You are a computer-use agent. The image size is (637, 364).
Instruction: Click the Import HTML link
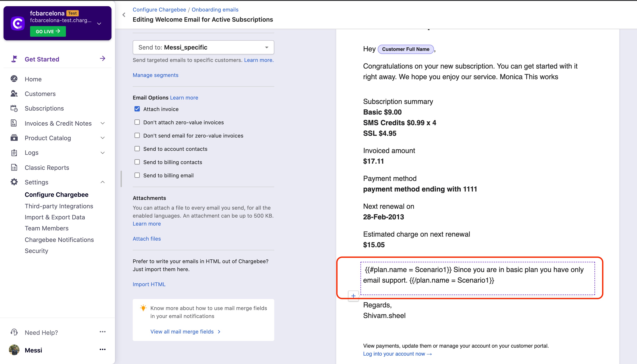coord(149,284)
